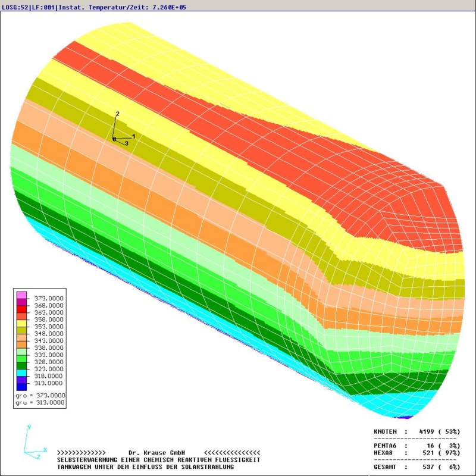Screen dimensions: 476x476
Task: Select the cyan swatch in the legend
Action: tap(21, 372)
